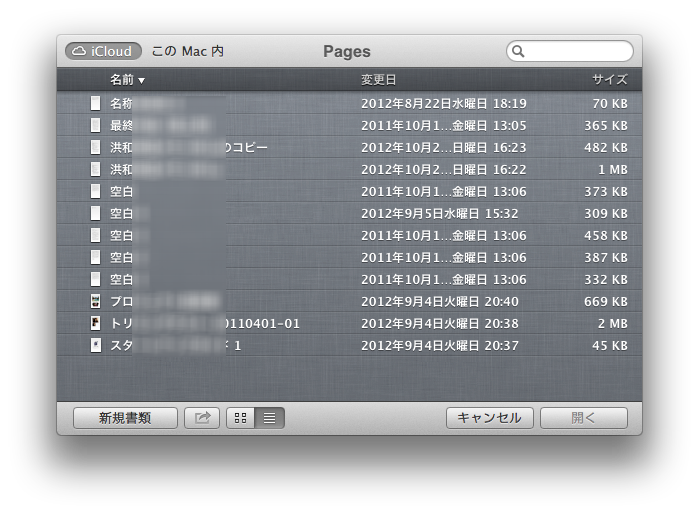Click the 669 KB size cell
The height and width of the screenshot is (514, 699).
[x=606, y=302]
